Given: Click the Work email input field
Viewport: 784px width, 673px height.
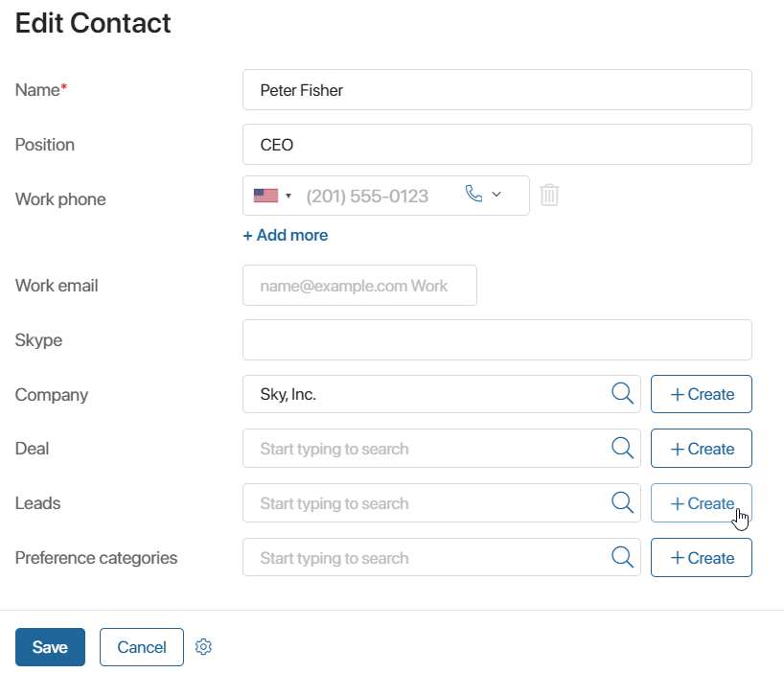Looking at the screenshot, I should (x=360, y=286).
